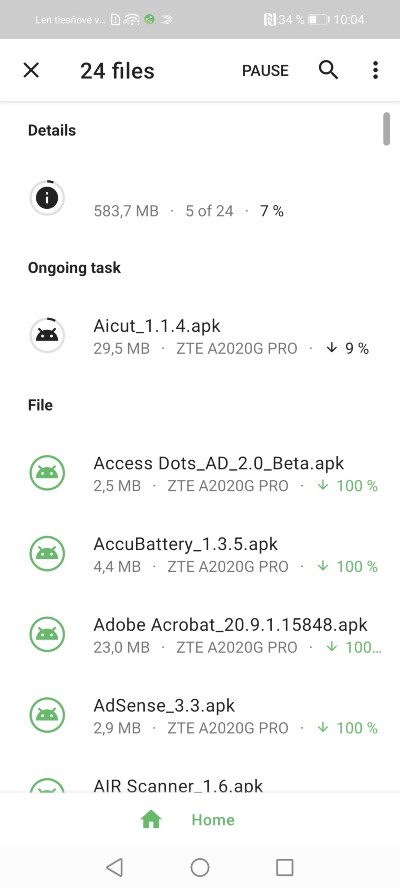400x889 pixels.
Task: Go to the Home tab label
Action: (213, 820)
